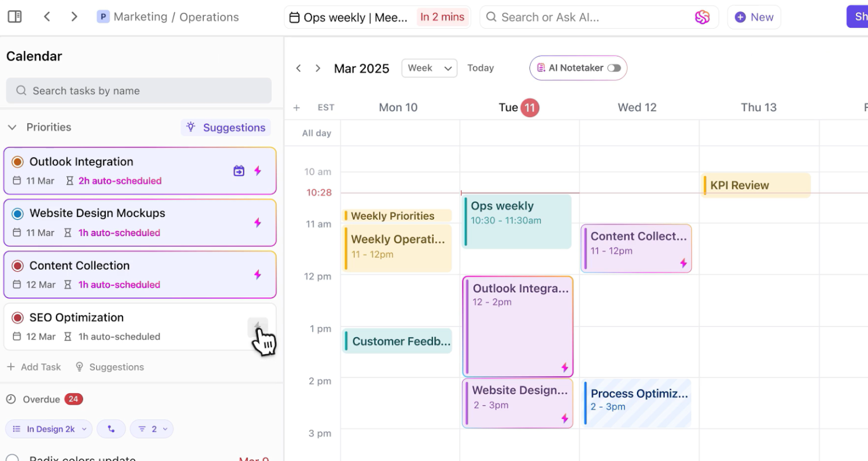868x461 pixels.
Task: Click the lightning bolt on Website Design Mockups
Action: click(258, 223)
